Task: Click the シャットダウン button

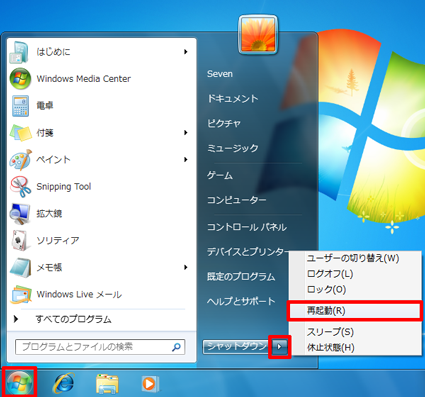Action: (x=237, y=347)
